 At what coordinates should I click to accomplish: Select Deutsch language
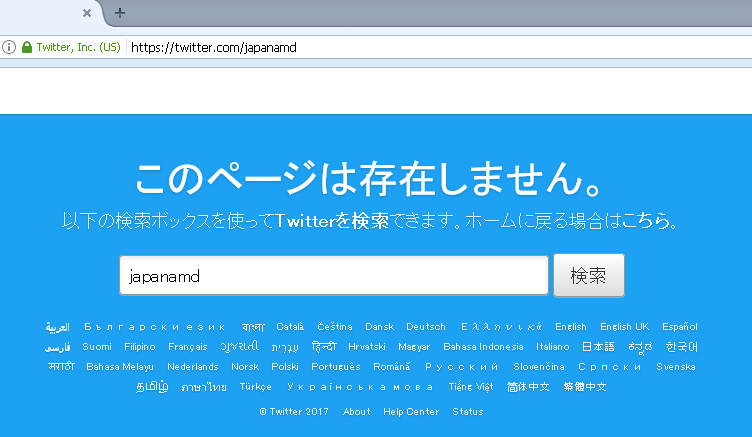tap(426, 327)
